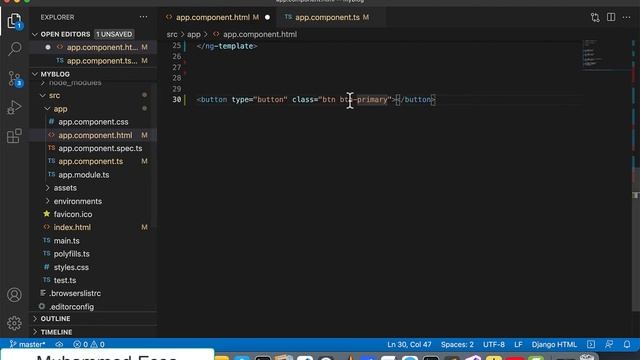Change encoding via UTF-8
640x360 pixels.
tap(493, 344)
